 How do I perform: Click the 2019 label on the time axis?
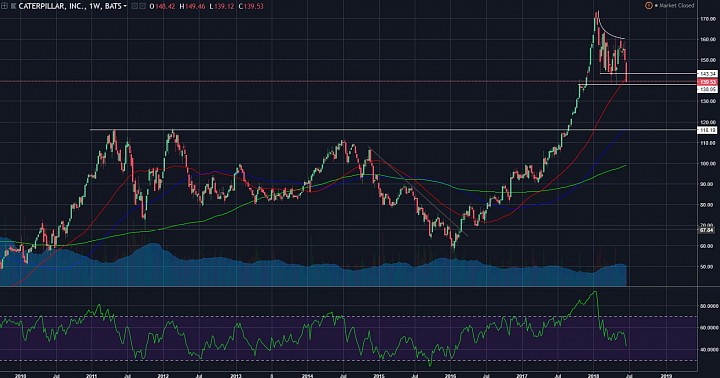666,375
